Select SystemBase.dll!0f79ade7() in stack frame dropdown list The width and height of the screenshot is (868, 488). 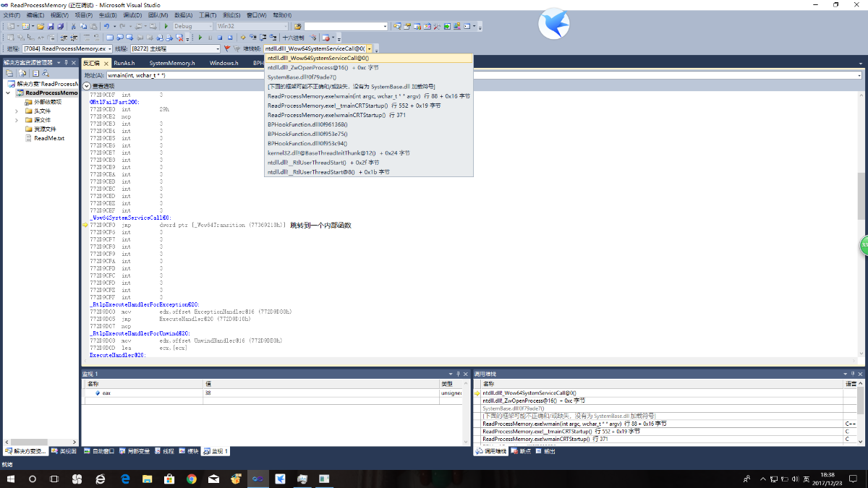369,77
